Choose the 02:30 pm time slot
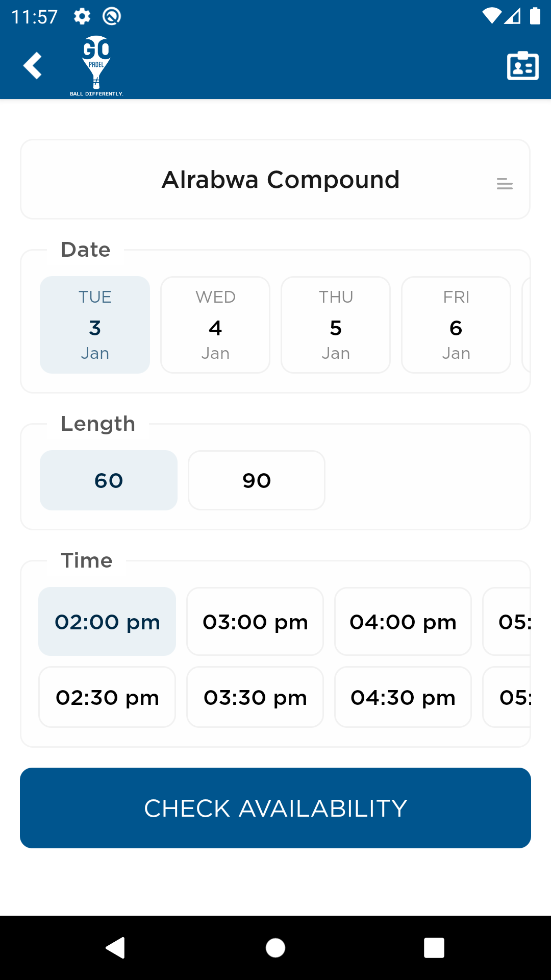The image size is (551, 980). coord(107,697)
